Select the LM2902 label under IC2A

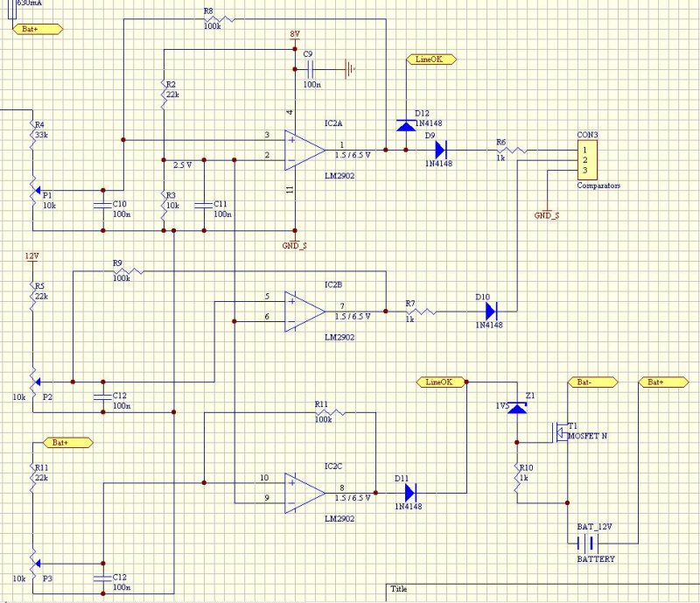click(x=339, y=176)
